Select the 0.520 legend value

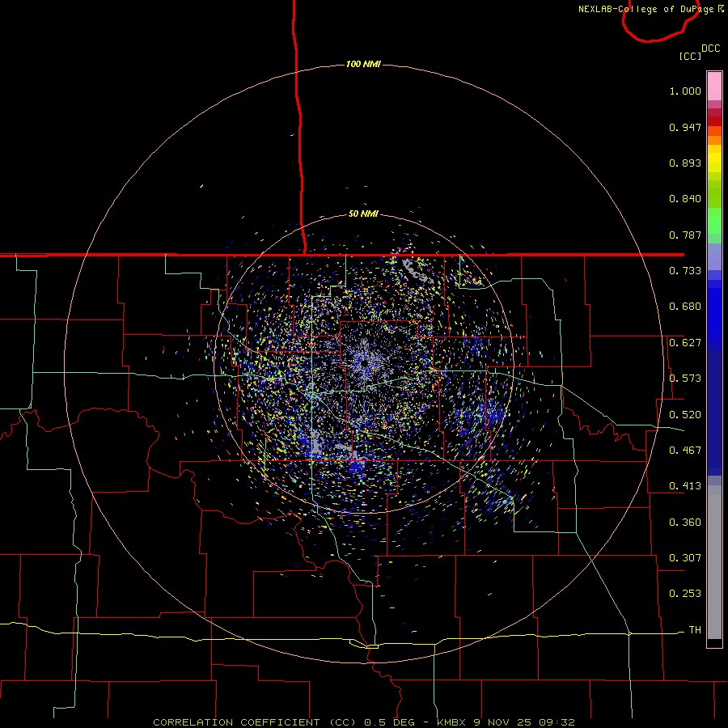(x=685, y=415)
